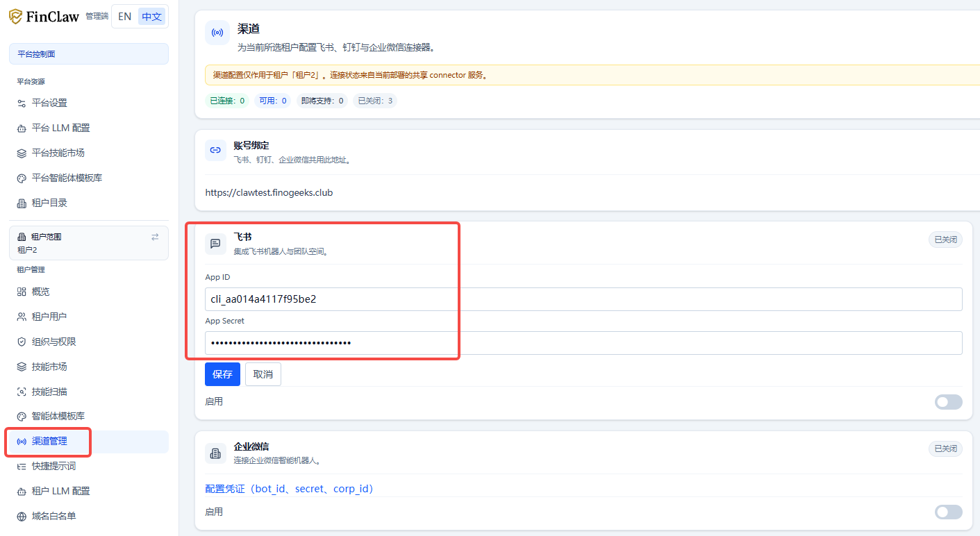
Task: Click the 管理端 label next to the logo
Action: coord(97,16)
